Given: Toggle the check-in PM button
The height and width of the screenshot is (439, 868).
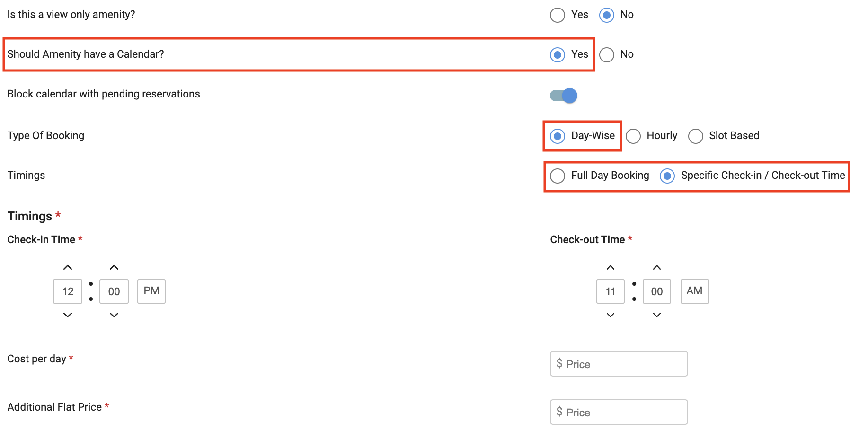Looking at the screenshot, I should 151,291.
